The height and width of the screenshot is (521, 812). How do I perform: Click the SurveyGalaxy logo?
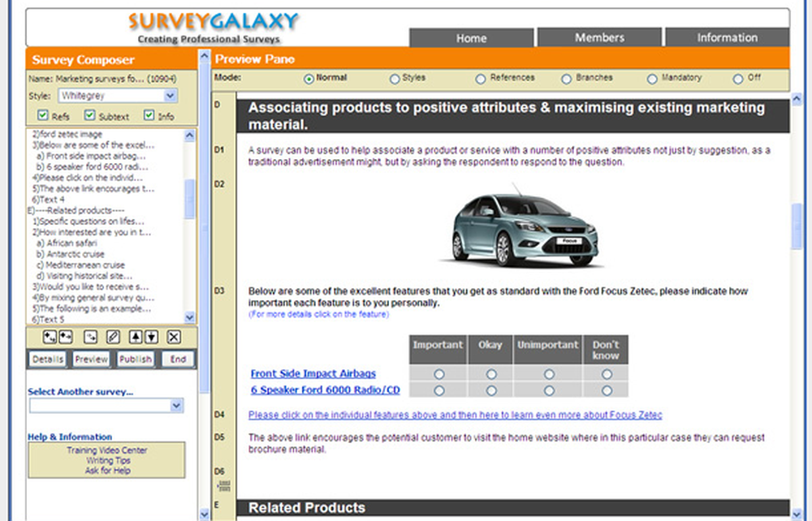pos(212,28)
